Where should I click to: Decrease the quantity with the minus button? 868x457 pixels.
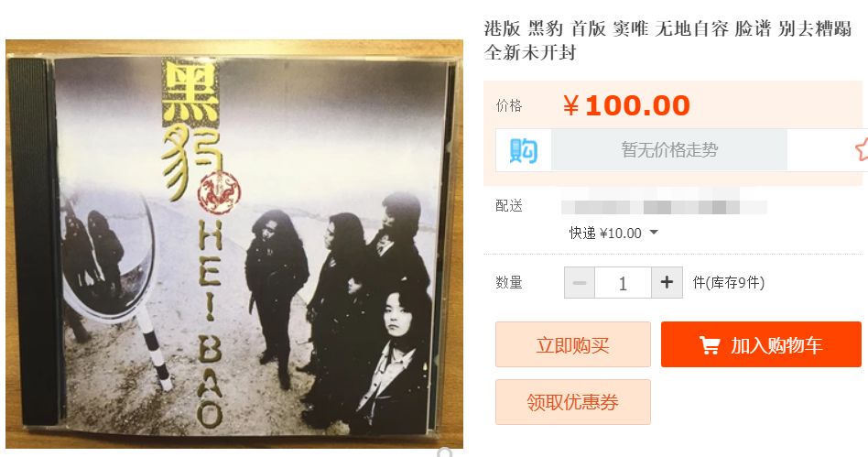point(580,282)
